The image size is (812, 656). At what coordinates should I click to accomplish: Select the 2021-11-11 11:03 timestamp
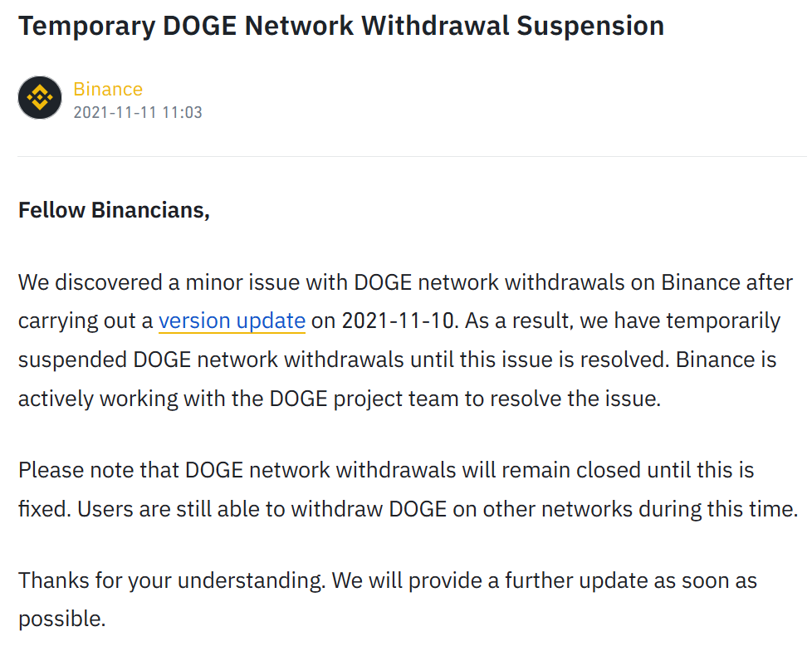coord(138,112)
